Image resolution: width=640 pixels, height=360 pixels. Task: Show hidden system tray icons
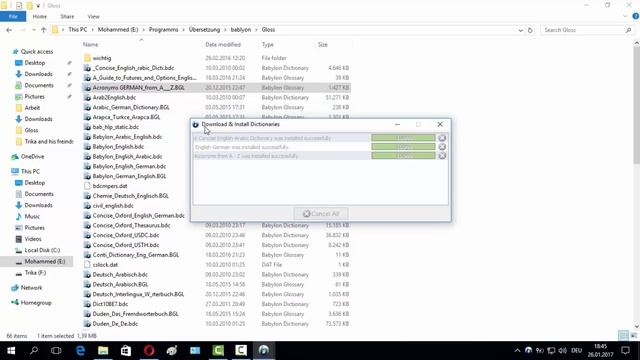(x=517, y=350)
